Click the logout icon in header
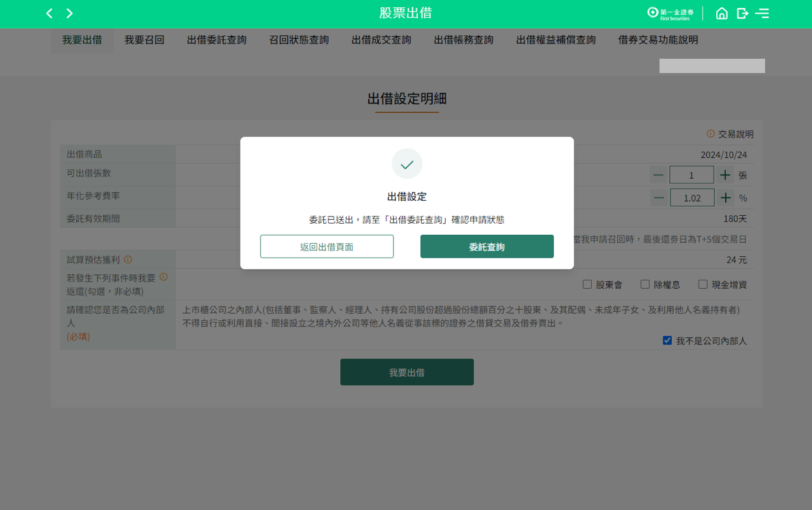 (x=742, y=14)
